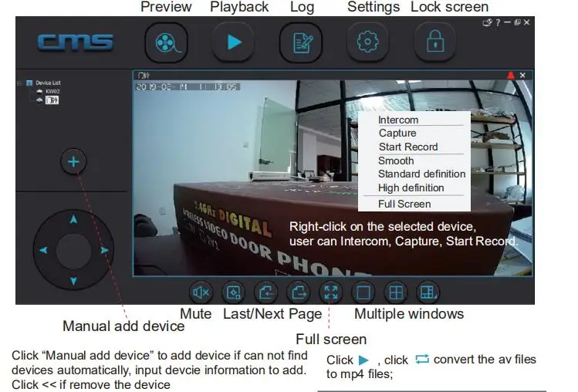The width and height of the screenshot is (578, 392).
Task: Select High definition in the context menu
Action: pyautogui.click(x=411, y=188)
